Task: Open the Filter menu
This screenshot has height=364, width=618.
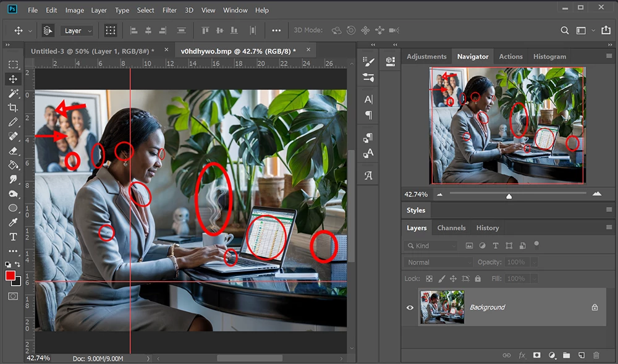Action: 169,11
